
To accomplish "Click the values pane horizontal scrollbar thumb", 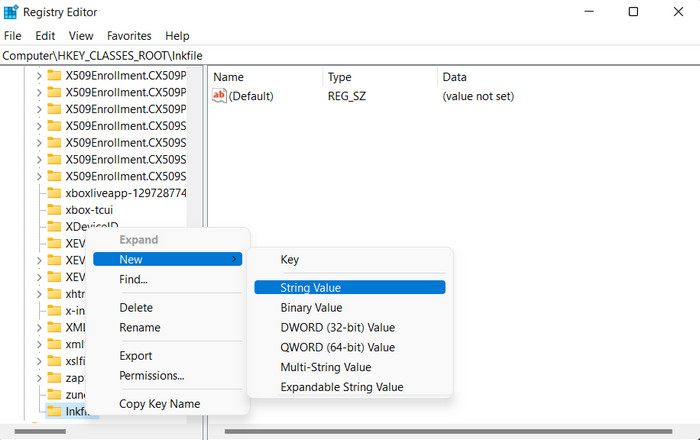I will [448, 432].
